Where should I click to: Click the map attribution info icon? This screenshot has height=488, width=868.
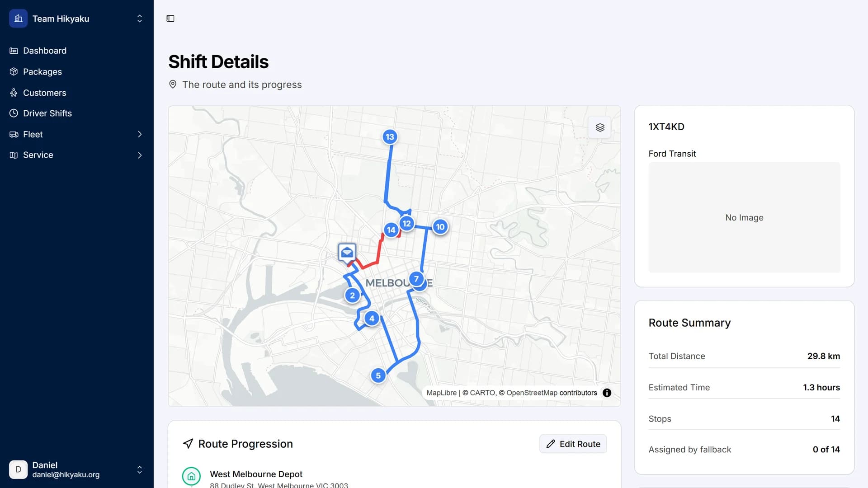point(607,393)
